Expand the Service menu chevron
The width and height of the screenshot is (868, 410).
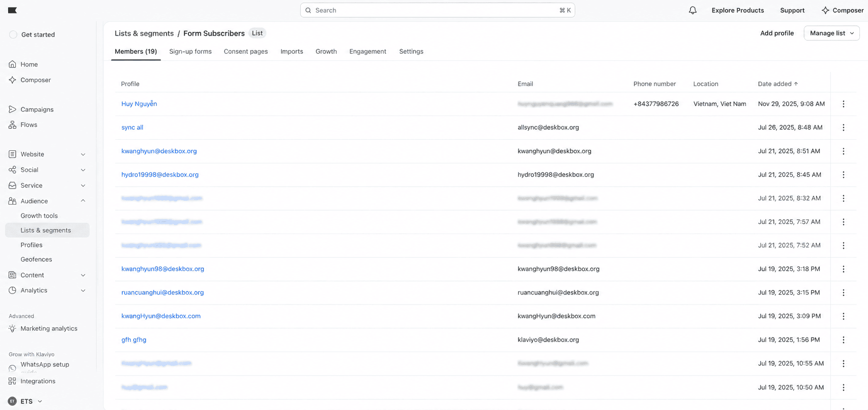83,185
